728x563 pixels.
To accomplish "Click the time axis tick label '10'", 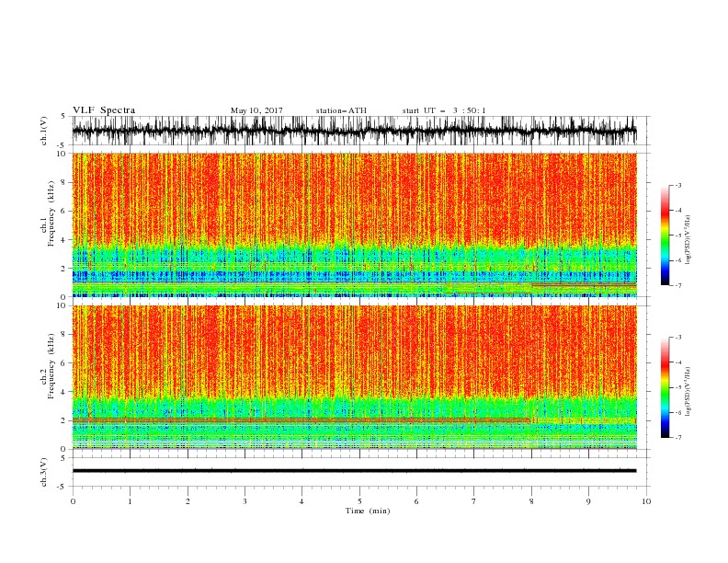I will coord(646,501).
